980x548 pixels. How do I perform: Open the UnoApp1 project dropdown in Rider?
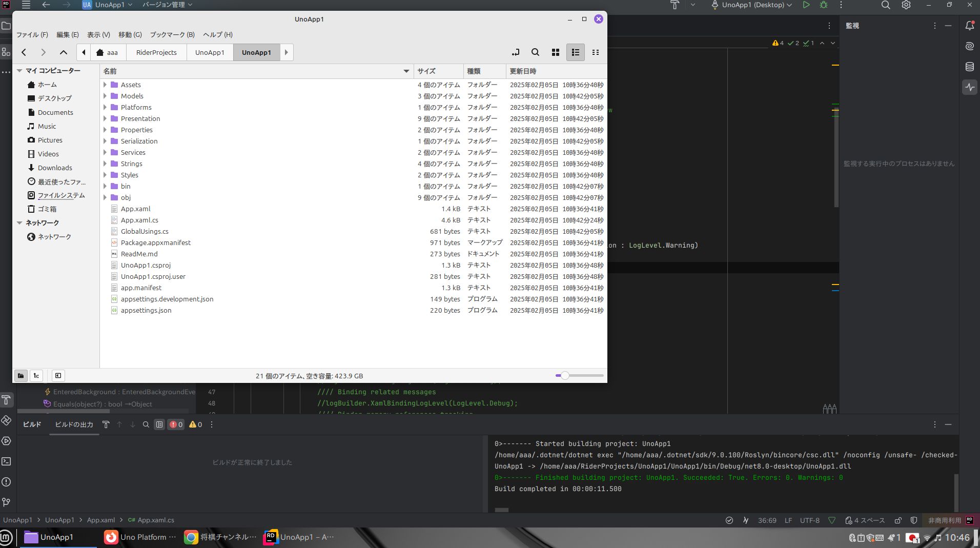(x=107, y=5)
